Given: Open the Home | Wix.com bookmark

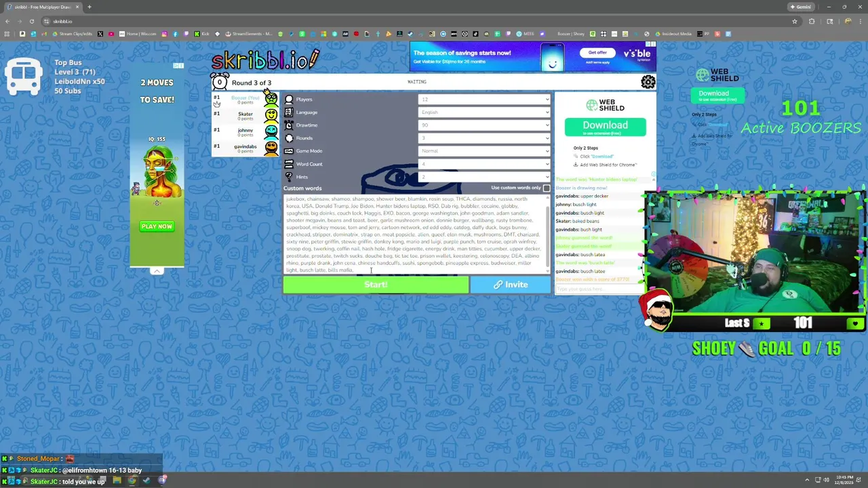Looking at the screenshot, I should [x=138, y=34].
